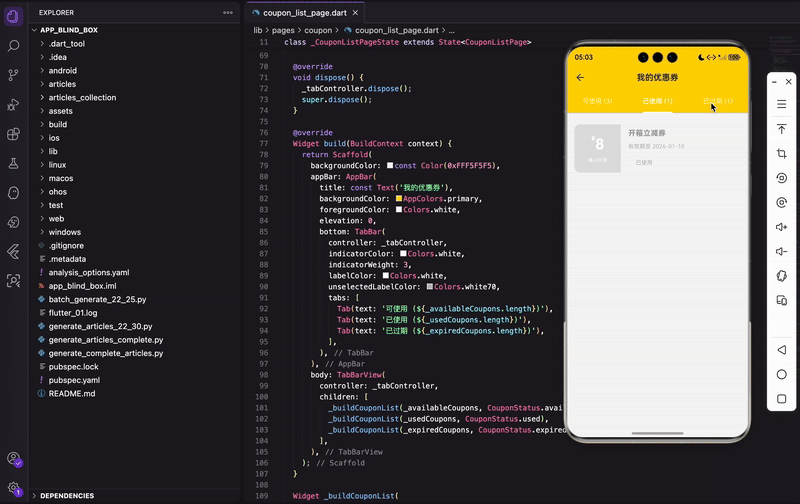
Task: Click the coupon breadcrumb segment
Action: tap(318, 31)
